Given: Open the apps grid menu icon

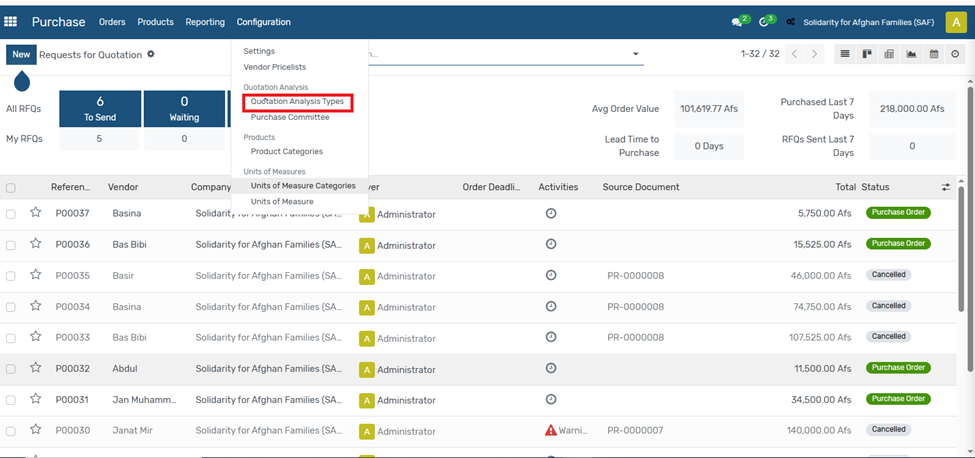Looking at the screenshot, I should [11, 22].
